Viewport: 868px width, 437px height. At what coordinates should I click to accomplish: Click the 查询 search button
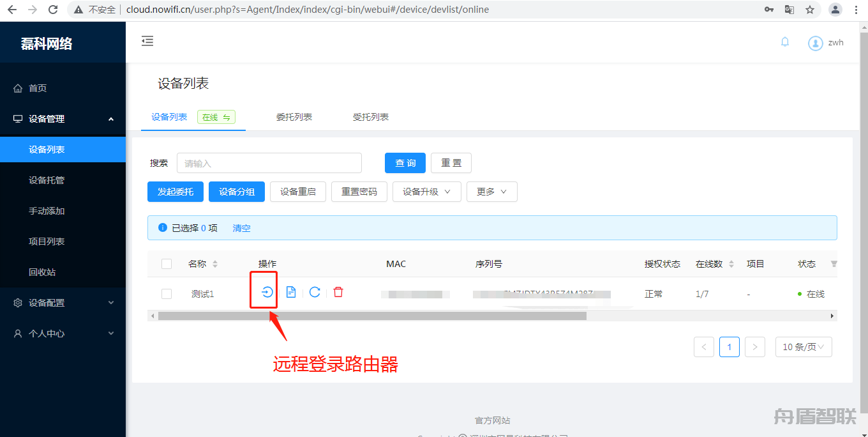tap(405, 163)
